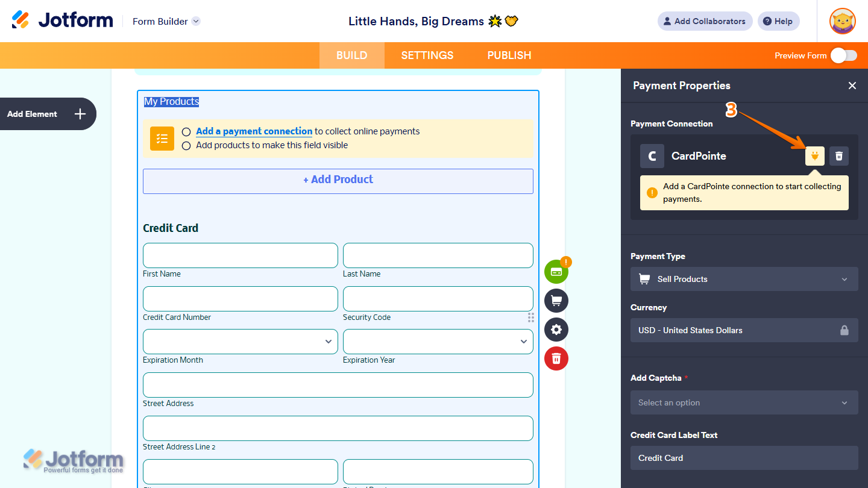Click the Jotform logo in header

pyautogui.click(x=62, y=20)
